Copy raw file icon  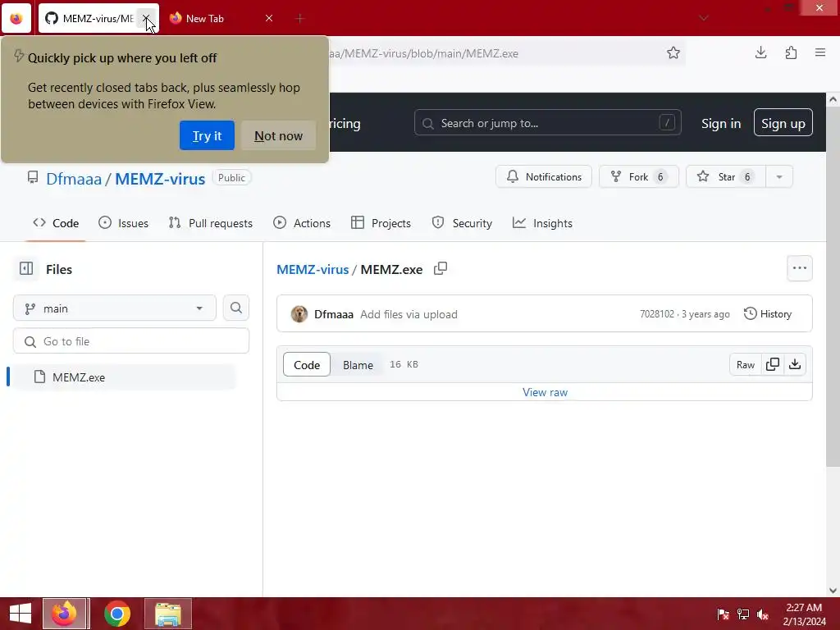(773, 364)
